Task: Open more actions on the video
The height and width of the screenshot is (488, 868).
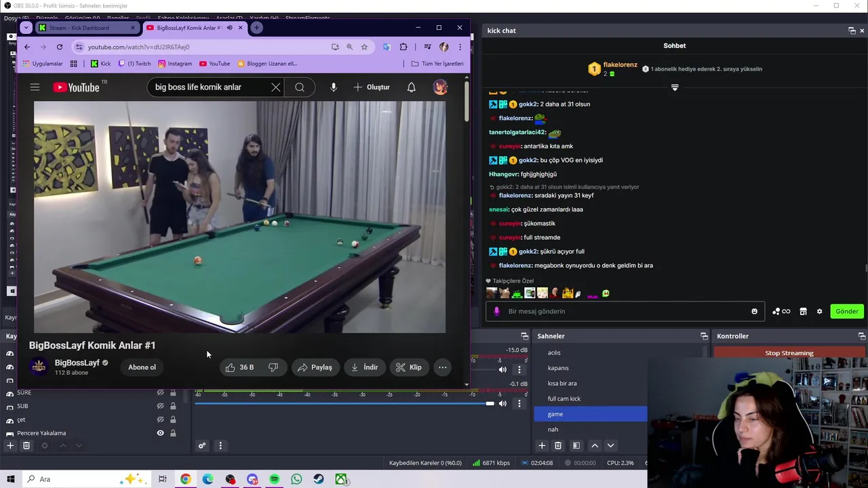Action: point(442,367)
